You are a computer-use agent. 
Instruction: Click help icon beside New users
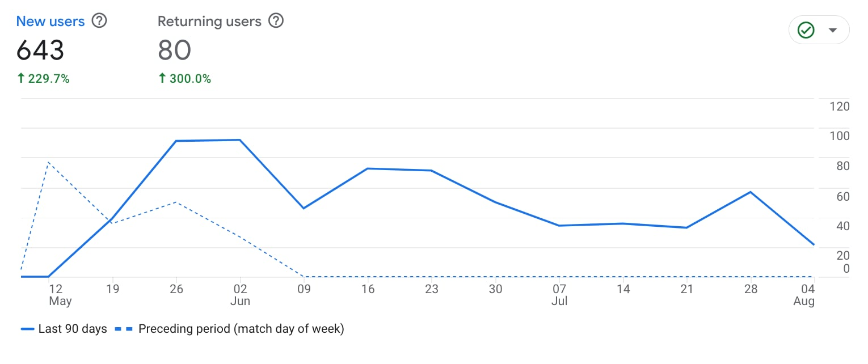(x=99, y=22)
